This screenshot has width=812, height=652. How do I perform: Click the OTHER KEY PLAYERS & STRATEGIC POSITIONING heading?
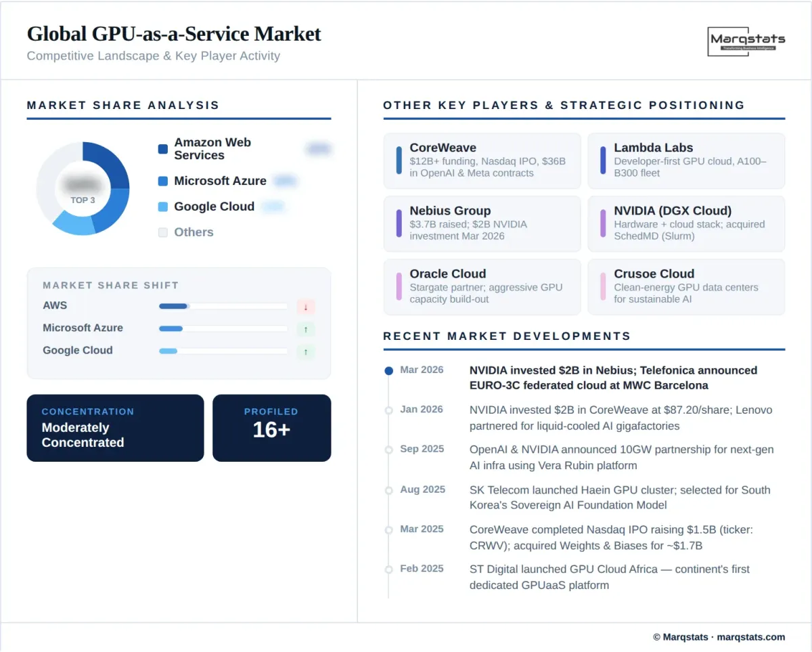coord(564,106)
